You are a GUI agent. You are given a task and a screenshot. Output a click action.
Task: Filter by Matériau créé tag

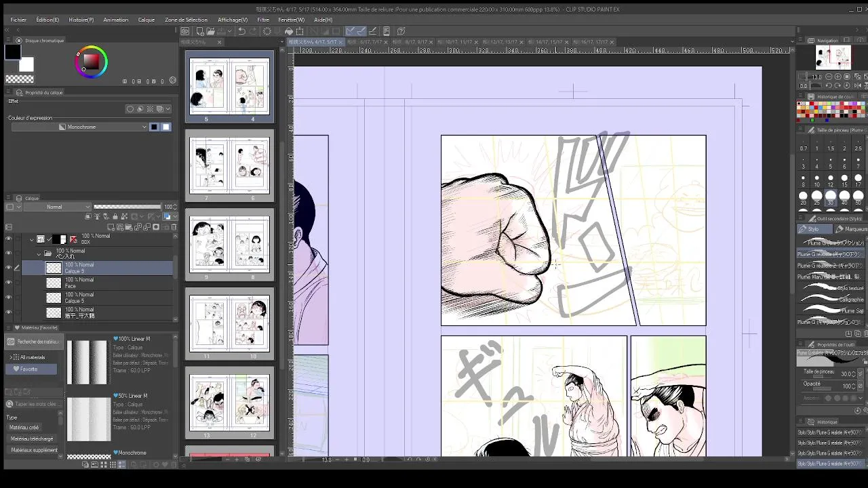click(x=24, y=428)
